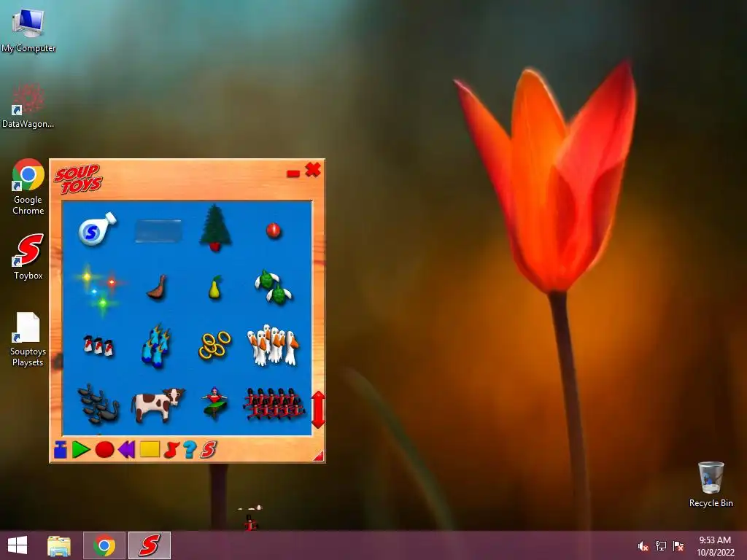Screen dimensions: 747x560
Task: Choose the three French hens toy
Action: pos(98,346)
